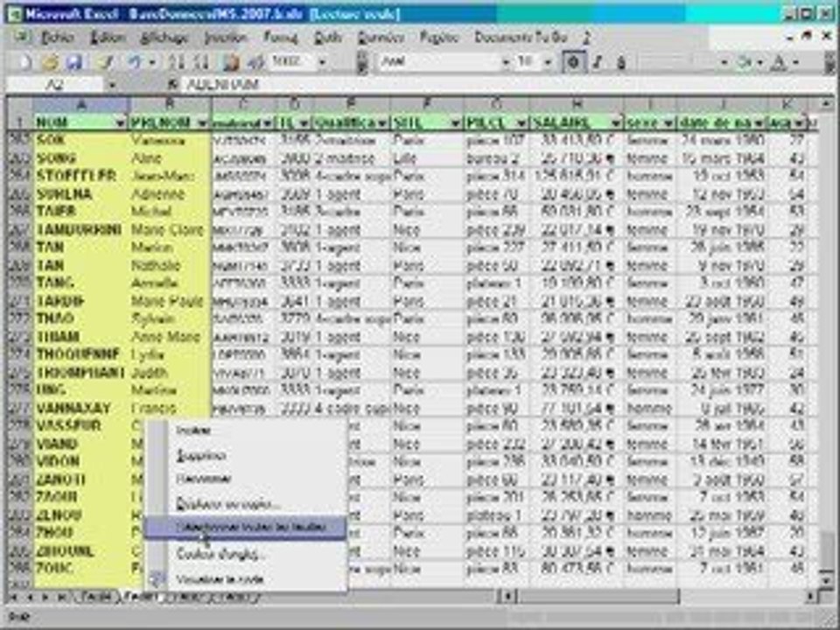The height and width of the screenshot is (630, 840).
Task: Click the New workbook icon
Action: pyautogui.click(x=24, y=62)
